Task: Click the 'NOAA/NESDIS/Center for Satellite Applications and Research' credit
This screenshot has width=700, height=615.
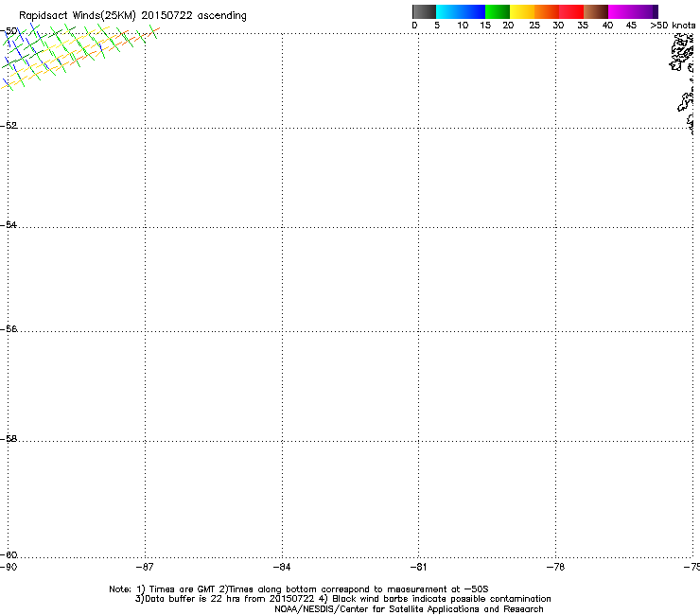Action: 409,609
